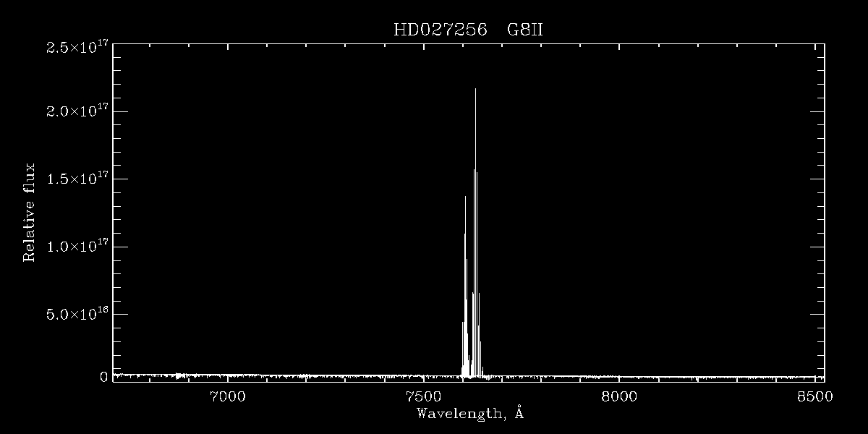Click the 'Wavelength, Å' x-axis label

tap(469, 414)
